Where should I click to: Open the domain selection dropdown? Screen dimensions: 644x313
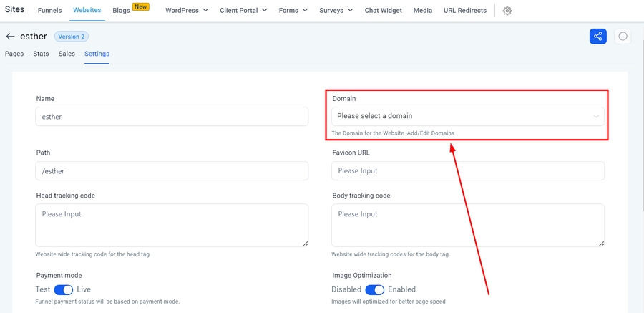point(468,116)
